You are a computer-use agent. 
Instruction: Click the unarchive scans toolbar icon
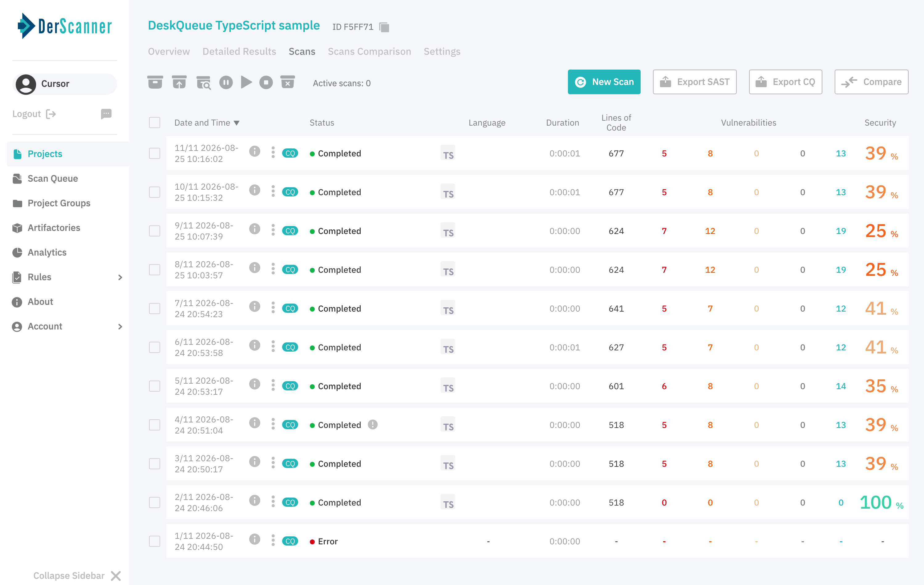click(x=179, y=83)
